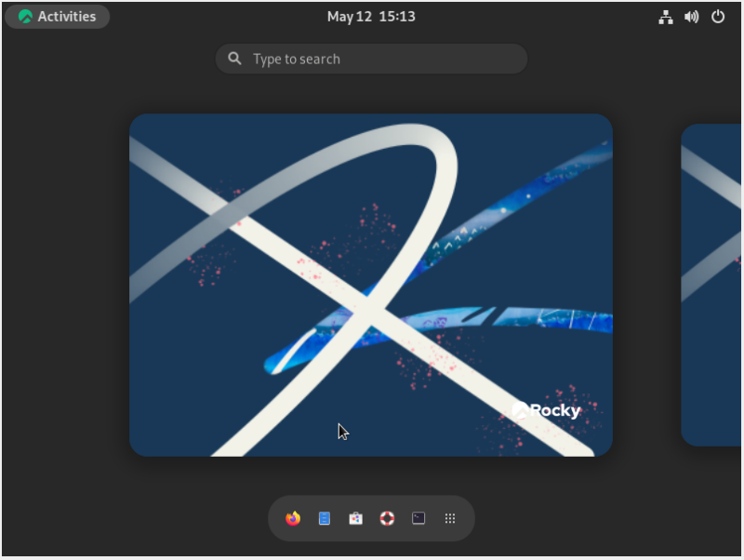This screenshot has width=744, height=560.
Task: Click the magnifier icon in the search bar
Action: (x=234, y=58)
